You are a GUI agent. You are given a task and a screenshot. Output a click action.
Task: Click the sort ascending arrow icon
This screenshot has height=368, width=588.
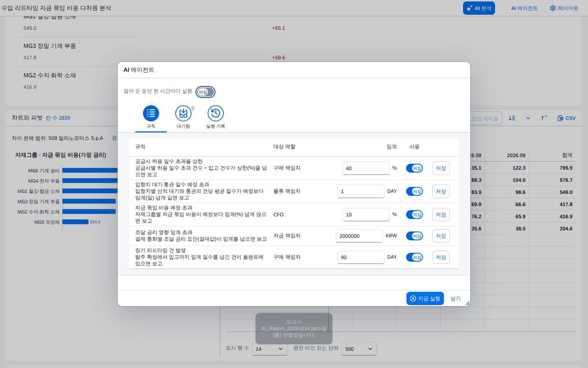coord(544,118)
